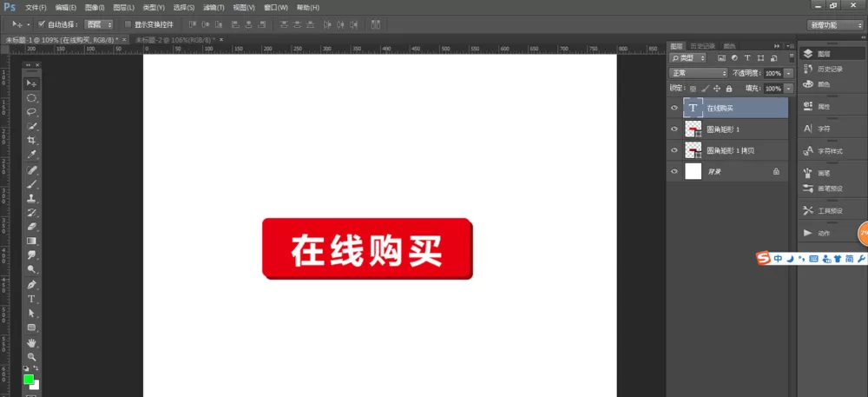Select the Path Selection tool

pos(31,314)
